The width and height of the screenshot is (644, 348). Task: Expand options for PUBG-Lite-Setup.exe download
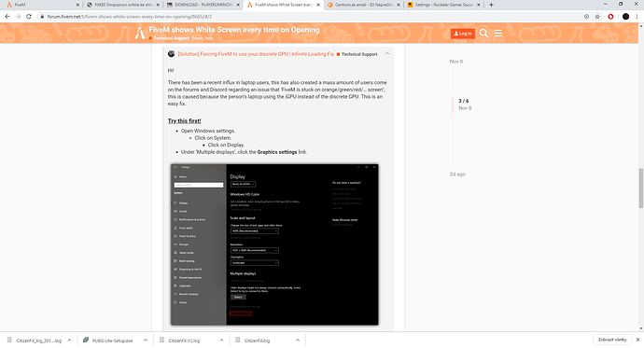point(146,341)
